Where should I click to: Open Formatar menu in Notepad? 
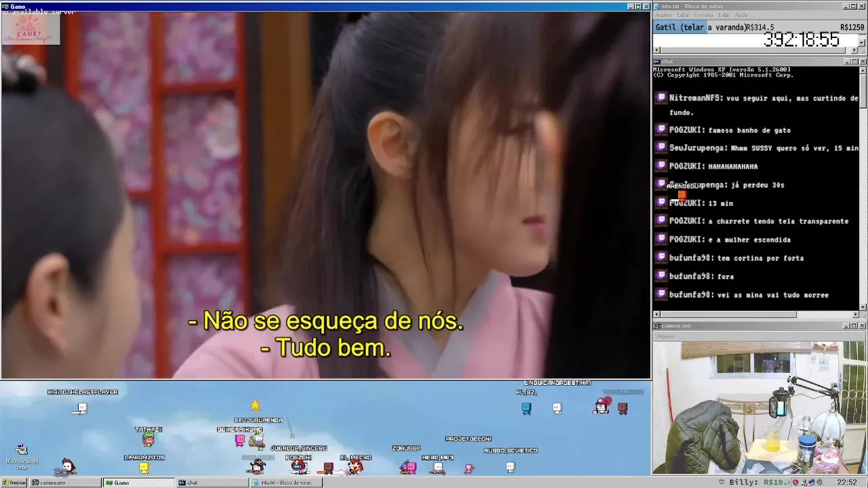click(703, 15)
